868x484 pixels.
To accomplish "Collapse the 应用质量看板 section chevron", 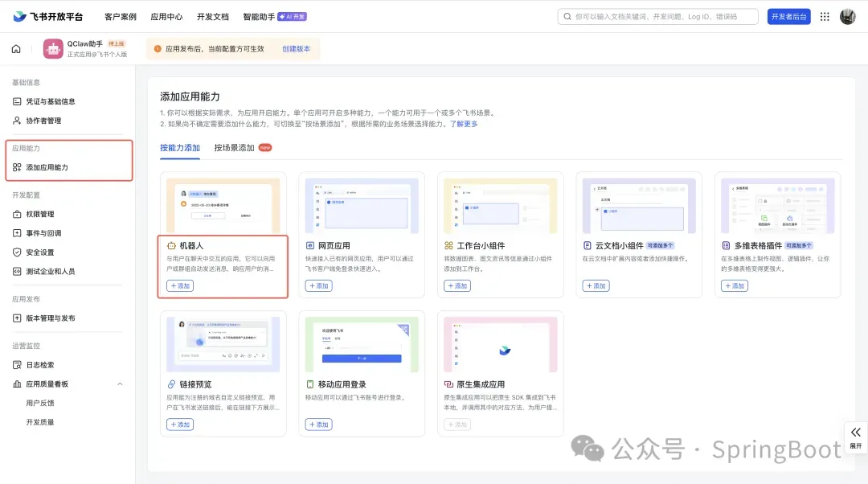I will coord(121,384).
